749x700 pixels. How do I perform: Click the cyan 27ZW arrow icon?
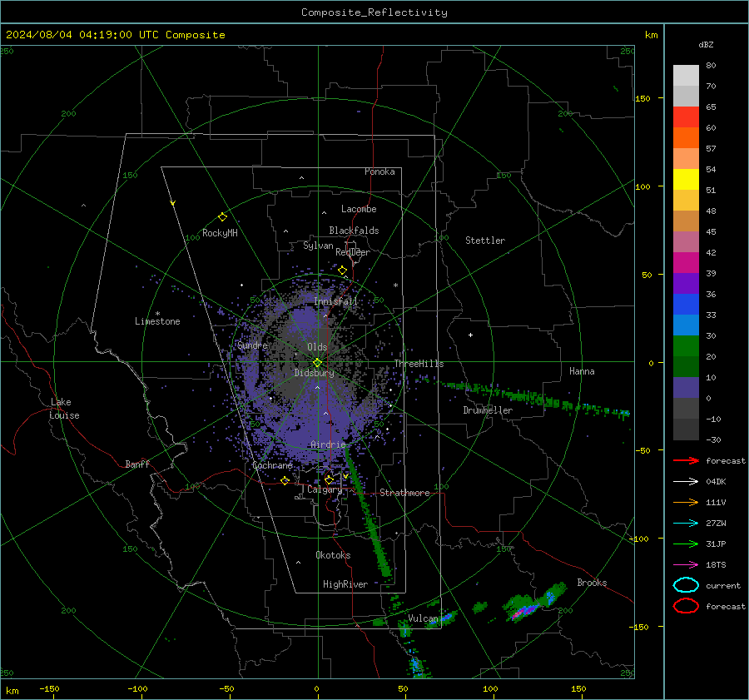click(x=686, y=524)
